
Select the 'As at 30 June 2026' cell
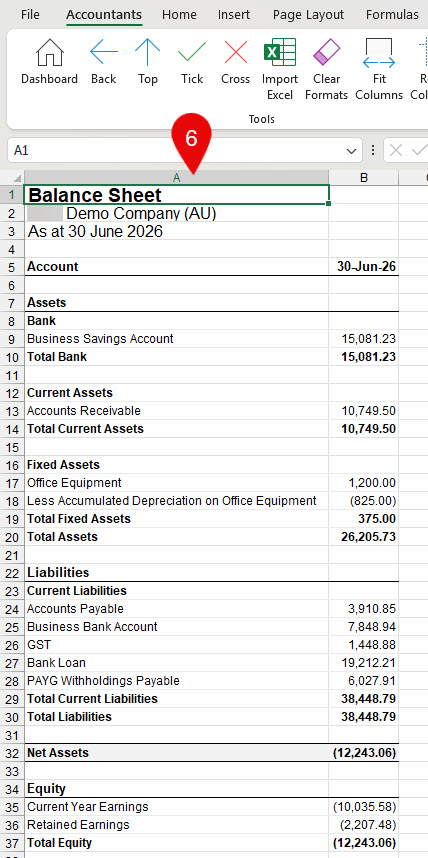point(176,231)
